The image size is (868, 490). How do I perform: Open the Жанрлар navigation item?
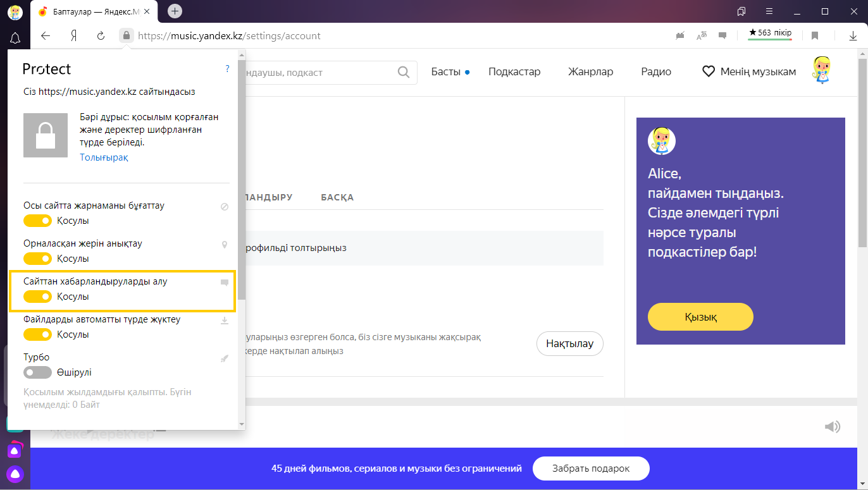pos(590,71)
